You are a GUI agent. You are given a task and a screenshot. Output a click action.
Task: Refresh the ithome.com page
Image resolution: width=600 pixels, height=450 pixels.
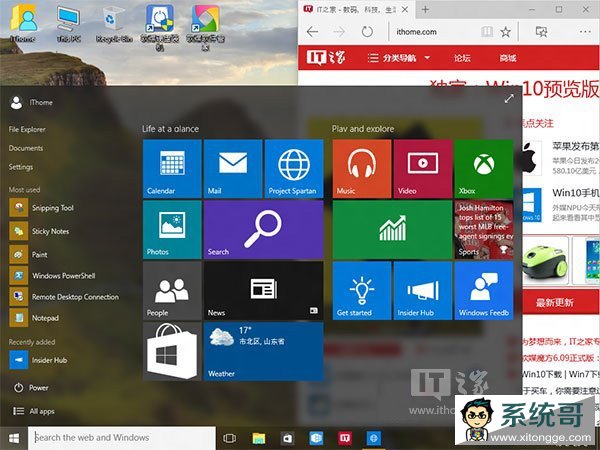367,32
